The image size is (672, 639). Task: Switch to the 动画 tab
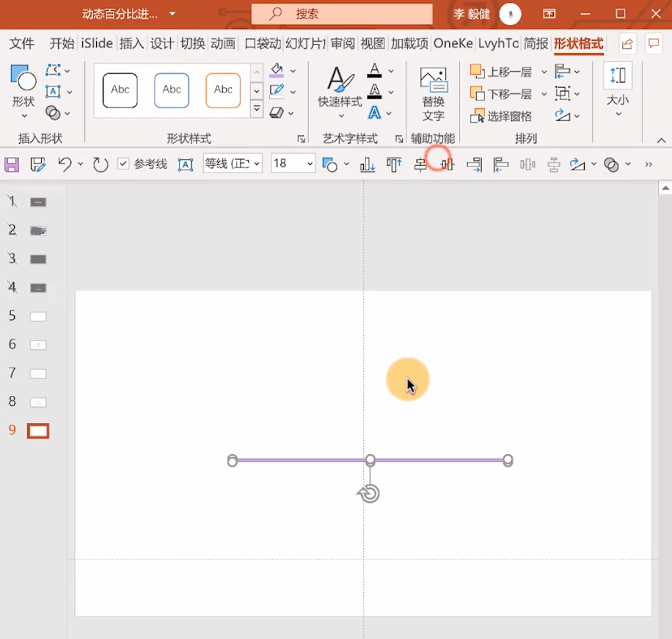coord(223,43)
